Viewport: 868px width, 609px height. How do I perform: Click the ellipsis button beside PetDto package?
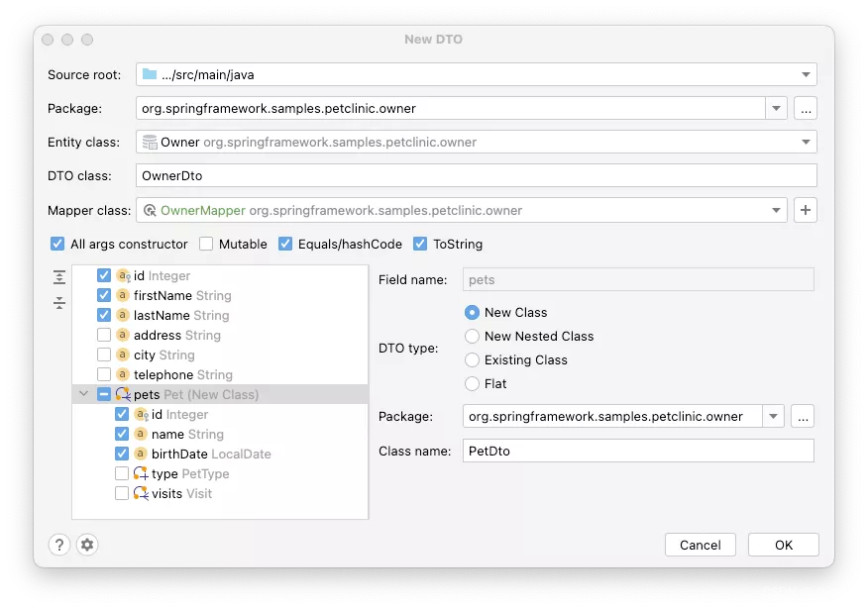click(x=804, y=417)
